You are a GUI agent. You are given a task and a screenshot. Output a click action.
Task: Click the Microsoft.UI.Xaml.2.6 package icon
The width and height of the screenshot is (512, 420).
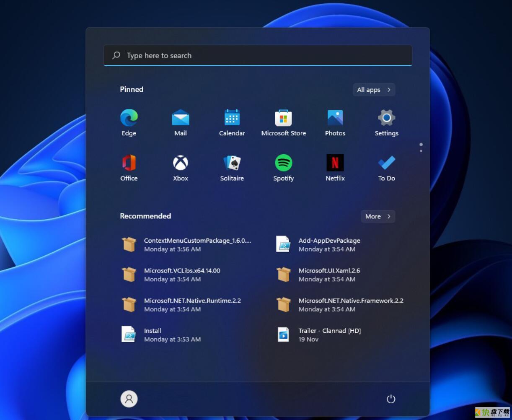point(284,275)
